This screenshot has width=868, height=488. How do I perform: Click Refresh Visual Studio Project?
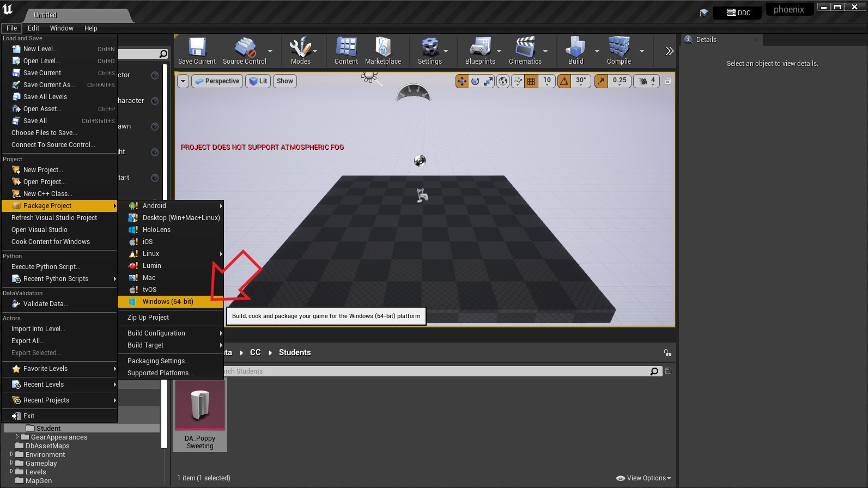point(59,218)
